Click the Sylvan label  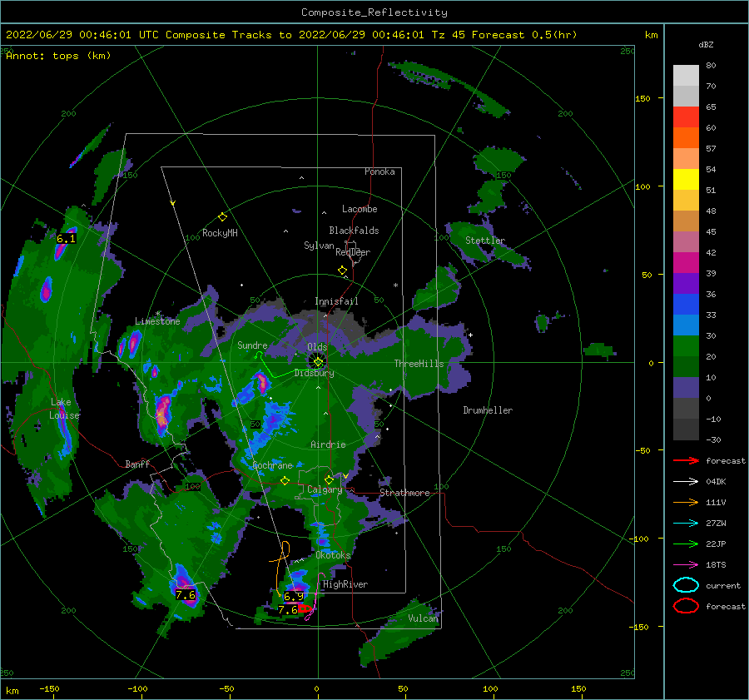click(319, 245)
